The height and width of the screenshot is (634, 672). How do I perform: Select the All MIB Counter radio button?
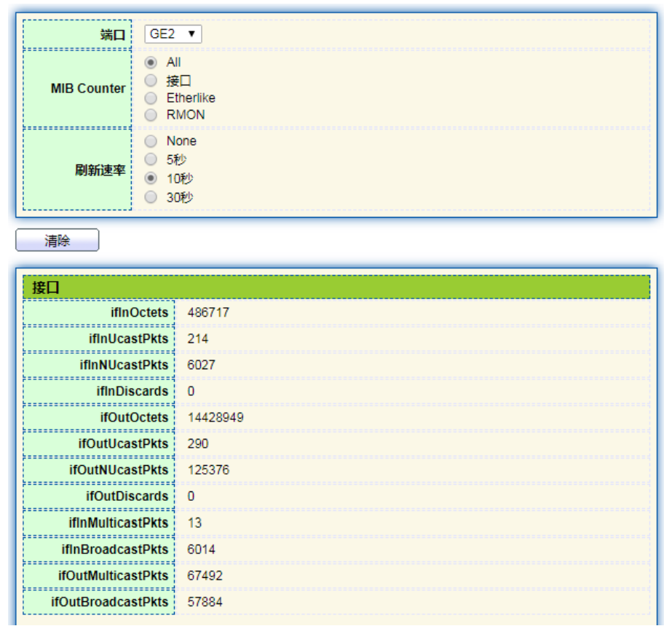pyautogui.click(x=151, y=63)
